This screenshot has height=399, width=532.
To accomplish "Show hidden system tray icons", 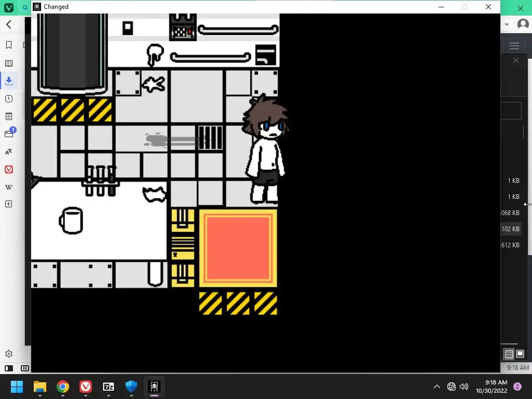I will [x=437, y=387].
